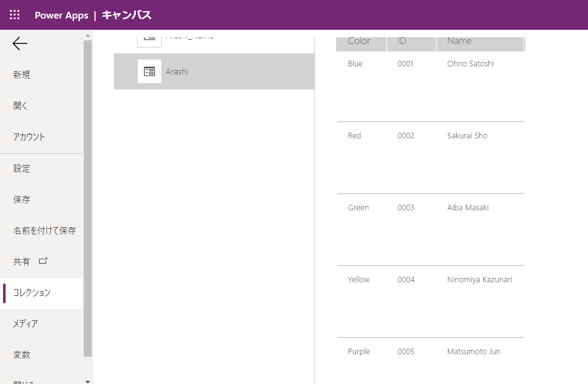Viewport: 588px width, 384px height.
Task: Click the Purple color cell
Action: (359, 352)
